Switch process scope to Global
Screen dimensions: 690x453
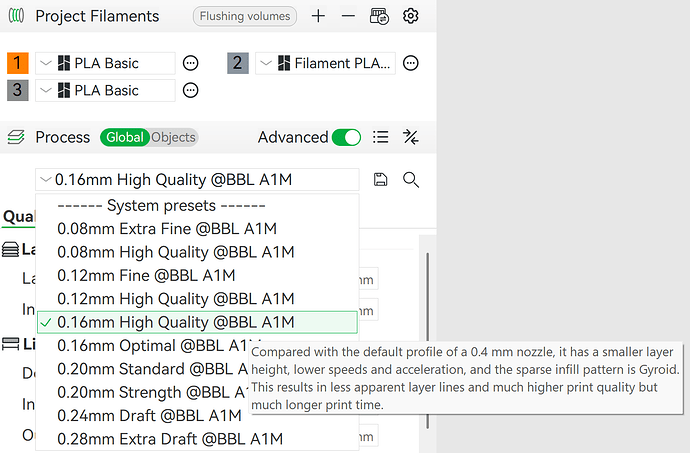[125, 137]
